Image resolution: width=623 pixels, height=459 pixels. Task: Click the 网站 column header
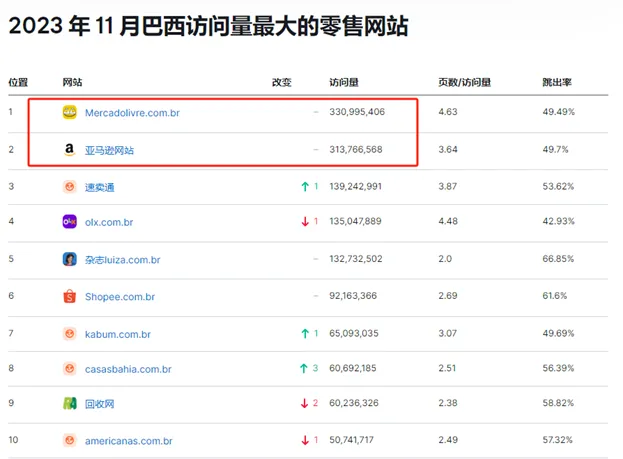[x=72, y=82]
